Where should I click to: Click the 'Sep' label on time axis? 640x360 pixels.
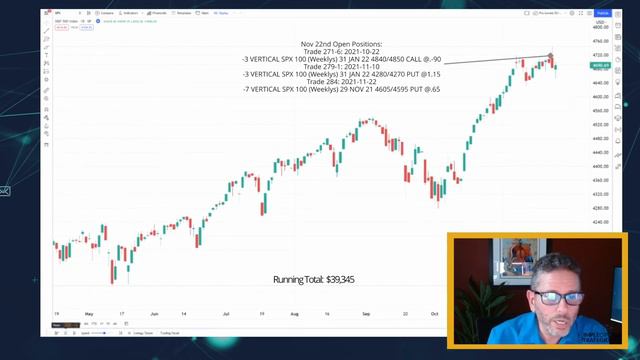366,314
